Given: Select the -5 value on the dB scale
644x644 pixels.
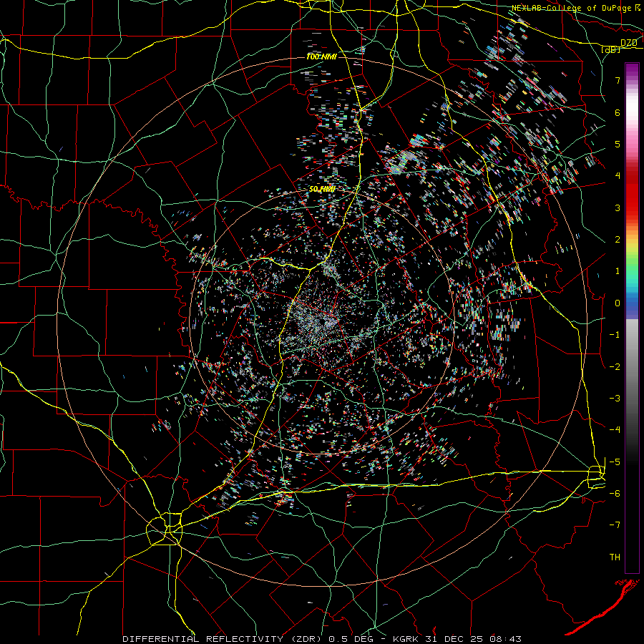Looking at the screenshot, I should click(x=615, y=462).
